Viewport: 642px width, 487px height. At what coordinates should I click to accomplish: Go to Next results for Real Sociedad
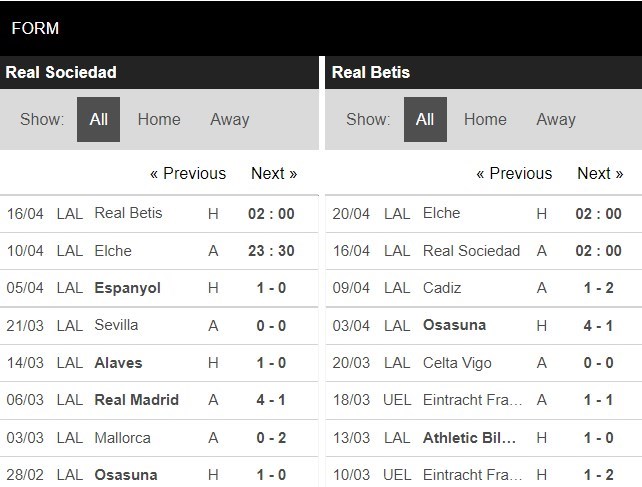[x=274, y=173]
